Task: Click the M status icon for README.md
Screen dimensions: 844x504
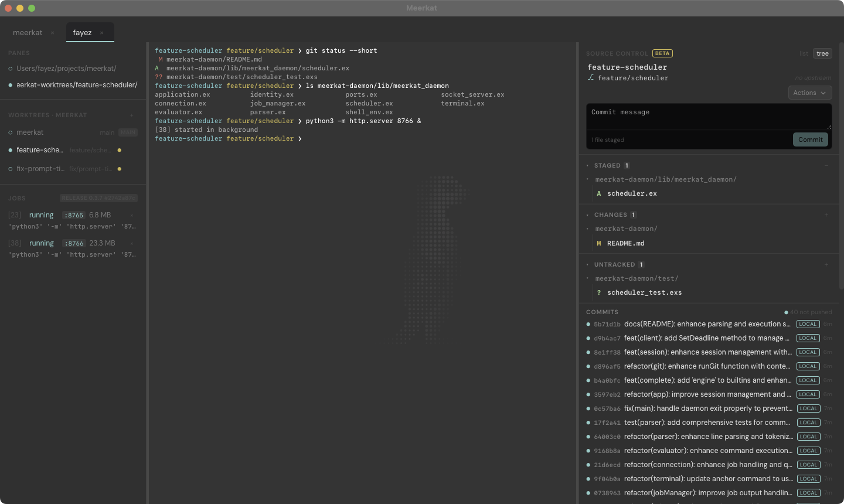Action: click(x=599, y=244)
